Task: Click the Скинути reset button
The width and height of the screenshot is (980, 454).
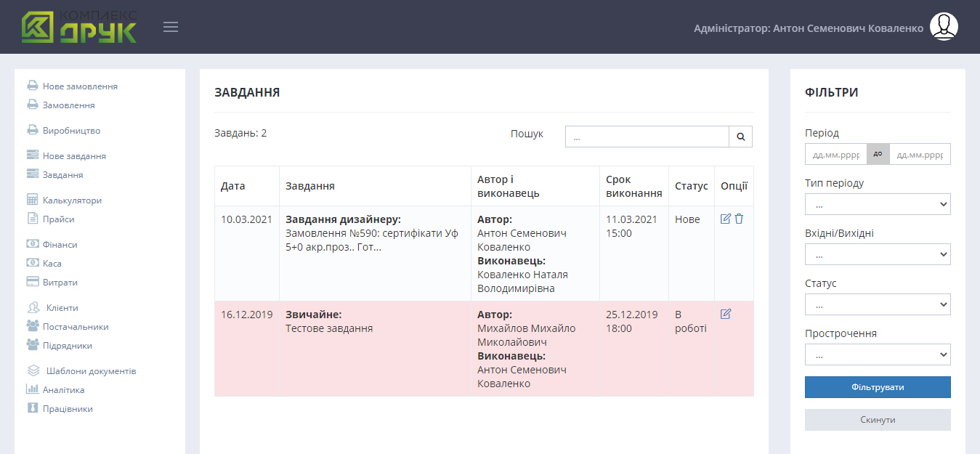Action: pos(877,420)
